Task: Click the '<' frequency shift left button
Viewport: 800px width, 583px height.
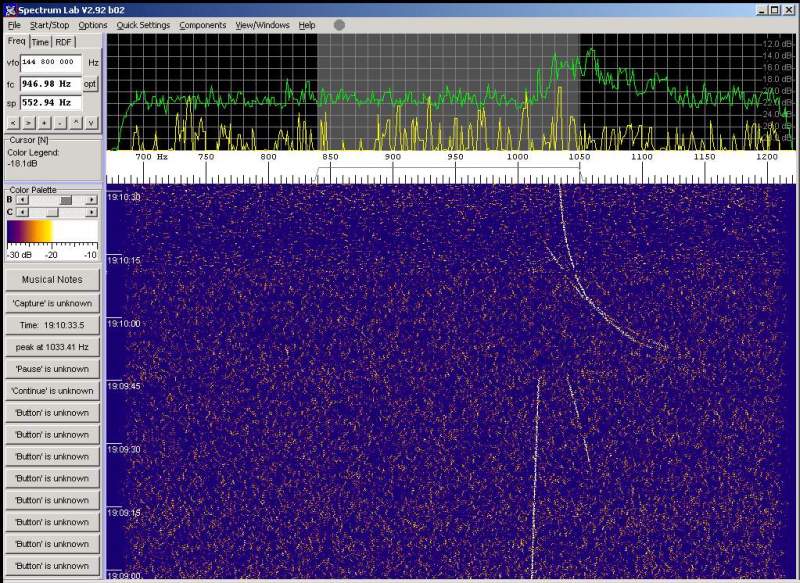Action: (13, 122)
